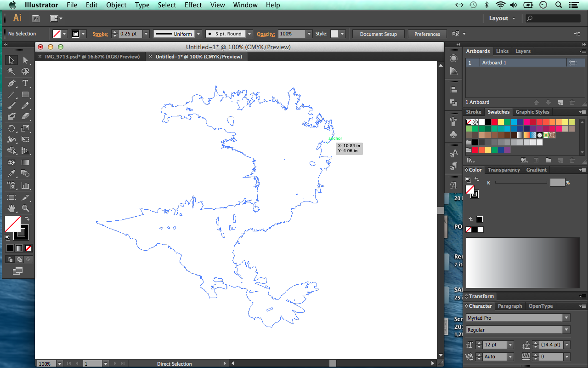Create a new artboard in Artboards panel
The image size is (588, 368).
560,102
